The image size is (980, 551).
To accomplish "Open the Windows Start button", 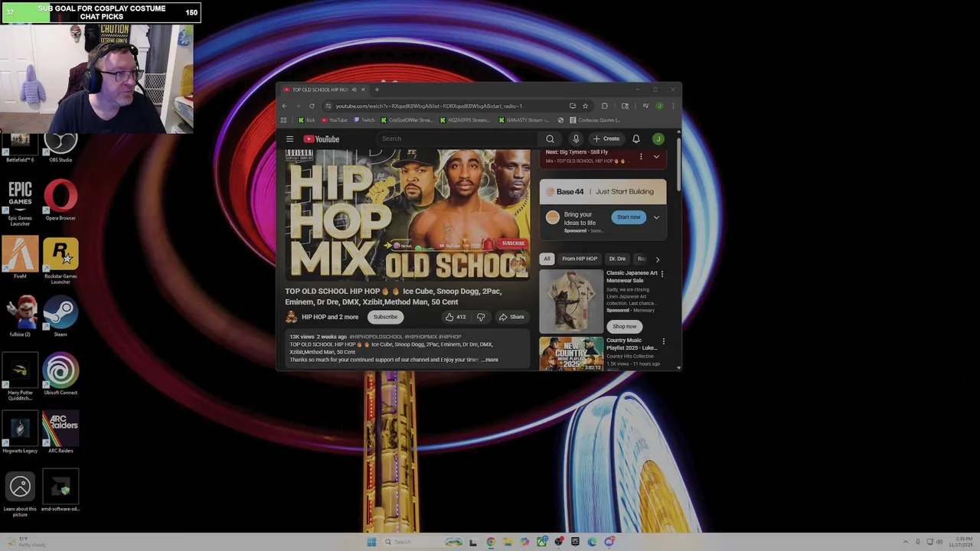I will pyautogui.click(x=371, y=542).
